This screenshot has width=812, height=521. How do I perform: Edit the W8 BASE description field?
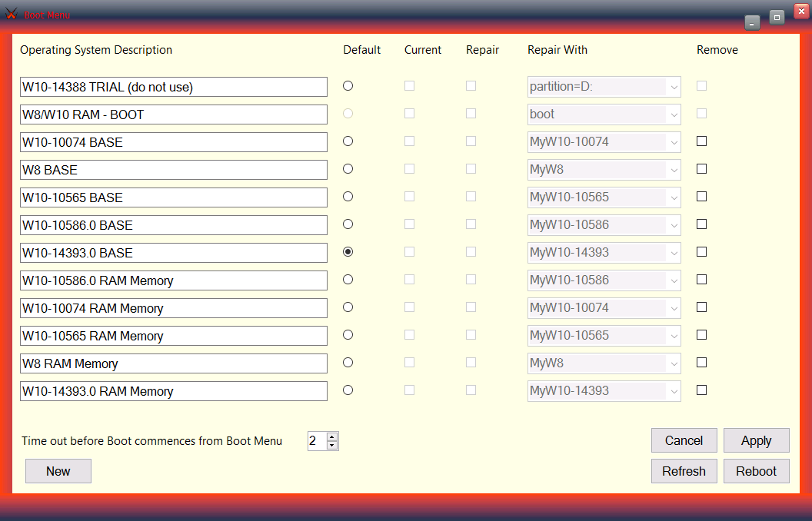(174, 170)
